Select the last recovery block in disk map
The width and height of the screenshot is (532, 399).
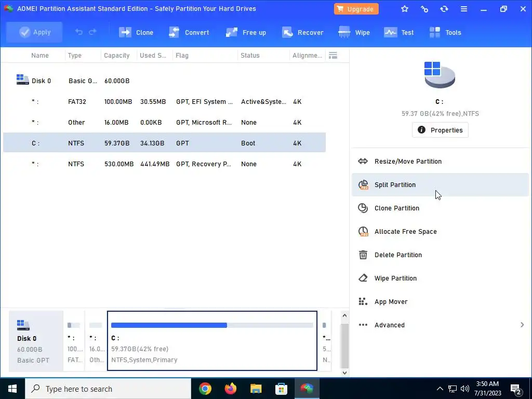click(326, 341)
